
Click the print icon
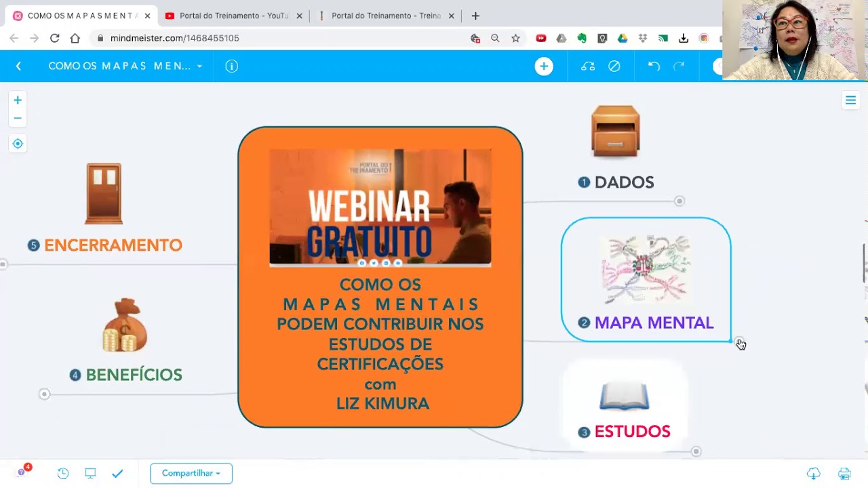(x=844, y=473)
